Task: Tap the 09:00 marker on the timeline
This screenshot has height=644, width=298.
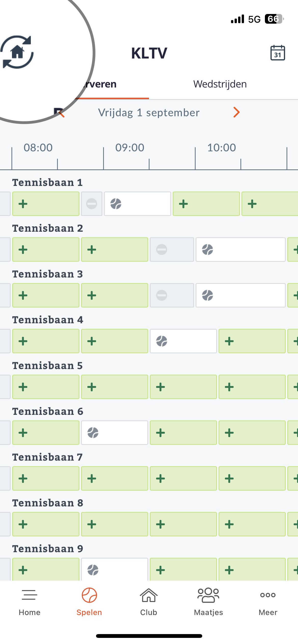Action: (130, 148)
